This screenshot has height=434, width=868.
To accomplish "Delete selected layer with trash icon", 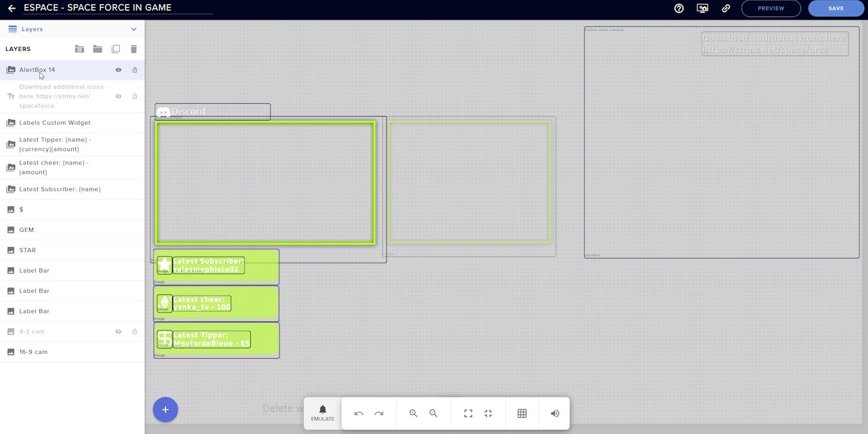I will click(x=134, y=49).
